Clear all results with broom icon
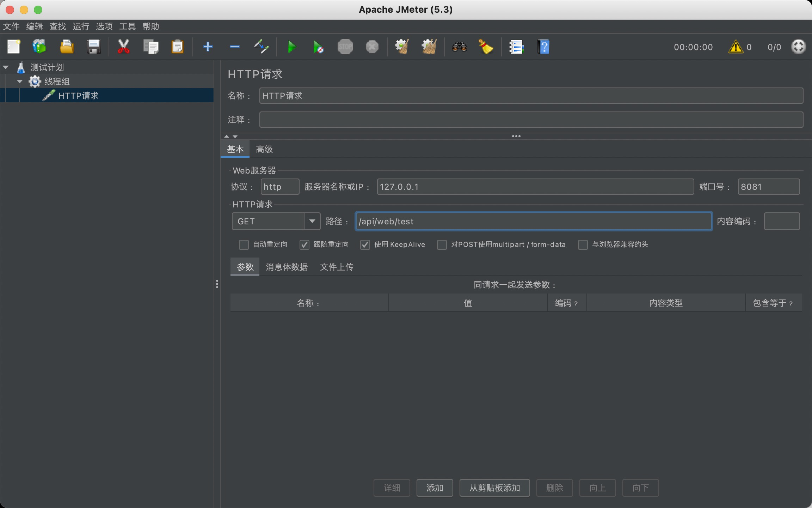This screenshot has width=812, height=508. tap(486, 47)
